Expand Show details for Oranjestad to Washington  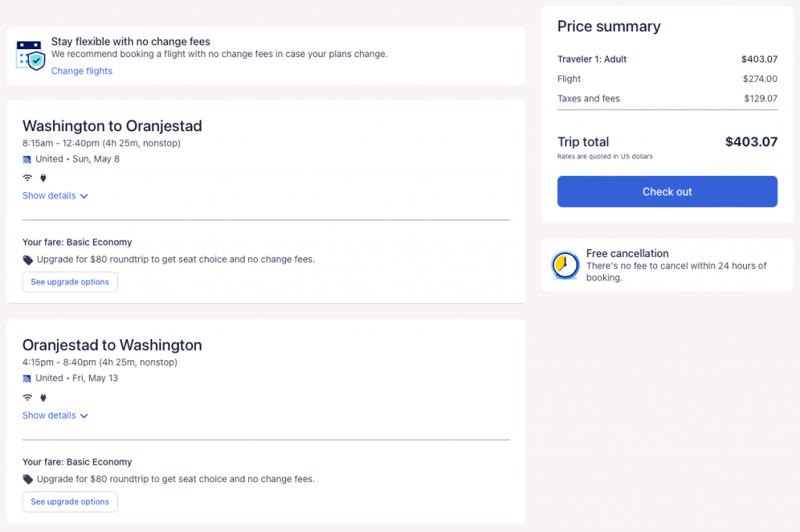49,416
